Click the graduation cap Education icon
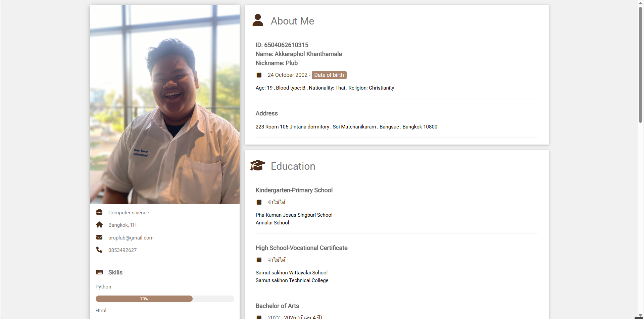The width and height of the screenshot is (644, 319). pyautogui.click(x=258, y=165)
